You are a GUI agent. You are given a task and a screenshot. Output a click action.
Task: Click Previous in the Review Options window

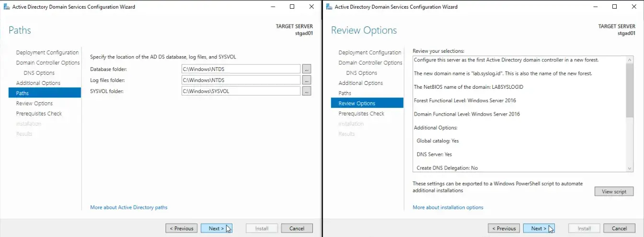tap(504, 228)
